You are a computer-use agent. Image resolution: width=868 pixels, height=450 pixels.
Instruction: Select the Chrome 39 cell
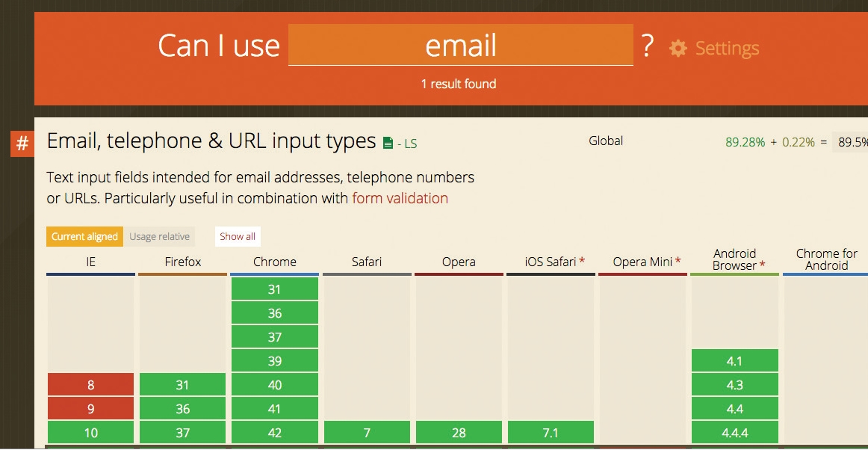pos(275,361)
